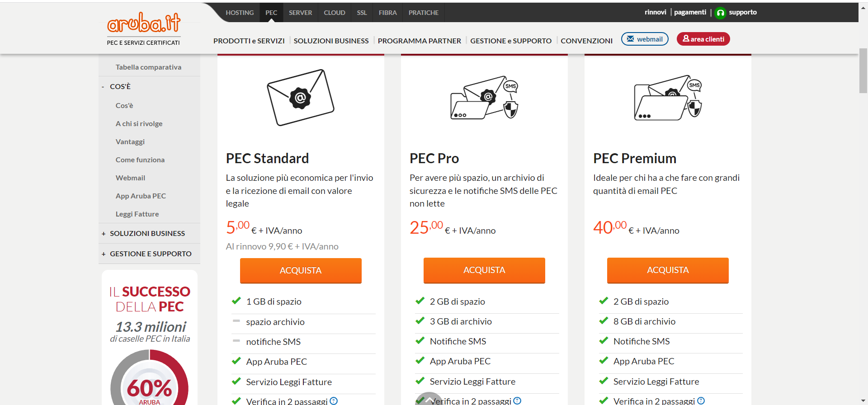Click the green supporto headset icon
Image resolution: width=868 pixels, height=405 pixels.
(x=720, y=12)
